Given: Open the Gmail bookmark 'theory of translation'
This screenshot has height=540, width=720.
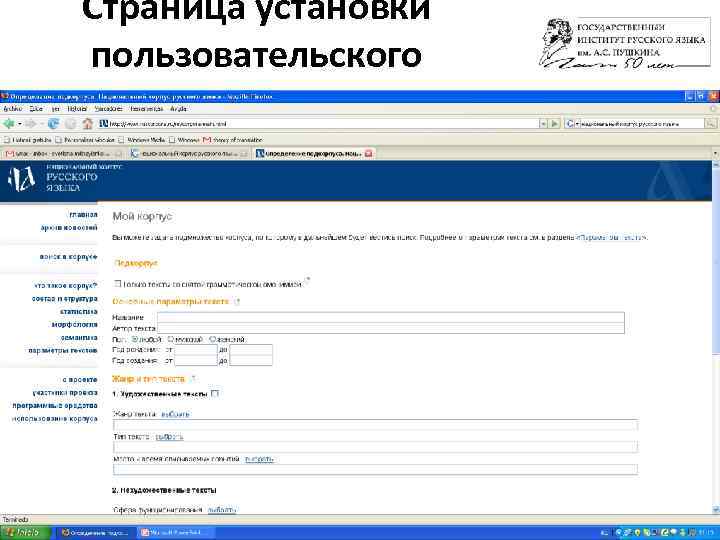Looking at the screenshot, I should point(233,140).
